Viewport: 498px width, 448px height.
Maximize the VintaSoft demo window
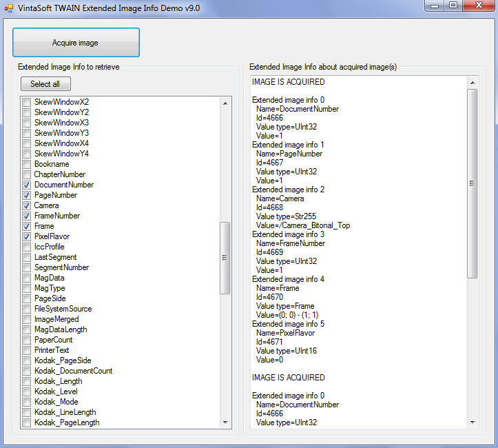coord(453,6)
